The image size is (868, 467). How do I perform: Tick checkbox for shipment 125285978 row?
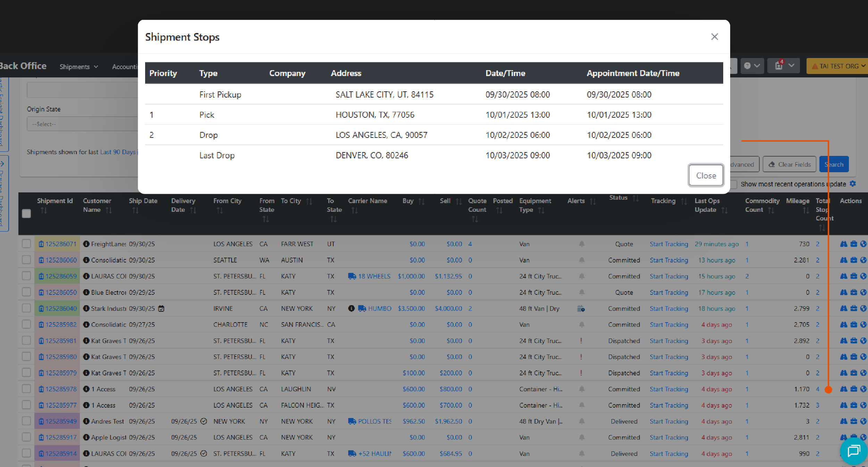(26, 389)
